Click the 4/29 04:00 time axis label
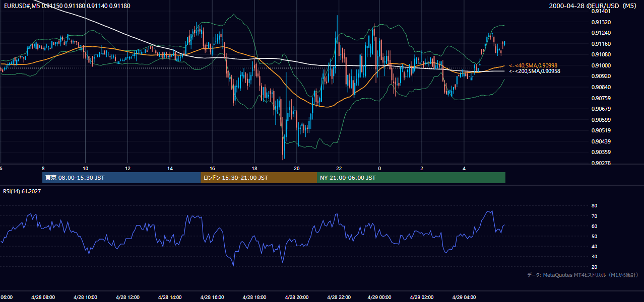 tap(464, 297)
